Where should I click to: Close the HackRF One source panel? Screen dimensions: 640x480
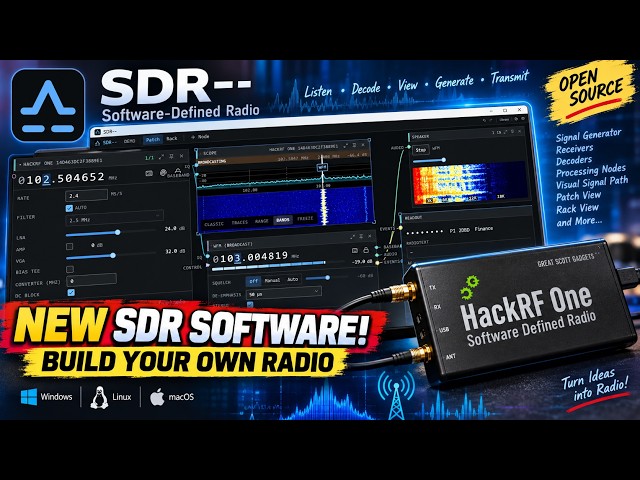tap(181, 156)
